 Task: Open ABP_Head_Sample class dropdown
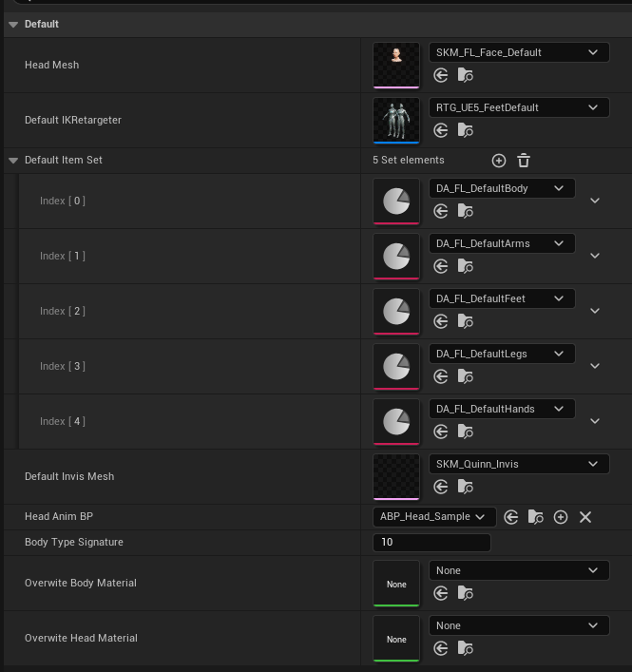click(434, 517)
